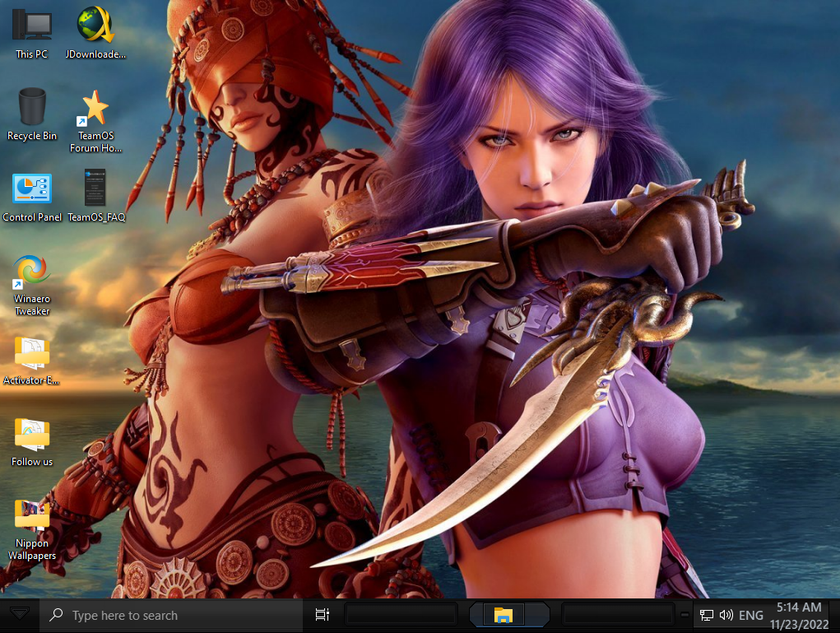Open Task View from the taskbar
Image resolution: width=840 pixels, height=633 pixels.
point(322,615)
